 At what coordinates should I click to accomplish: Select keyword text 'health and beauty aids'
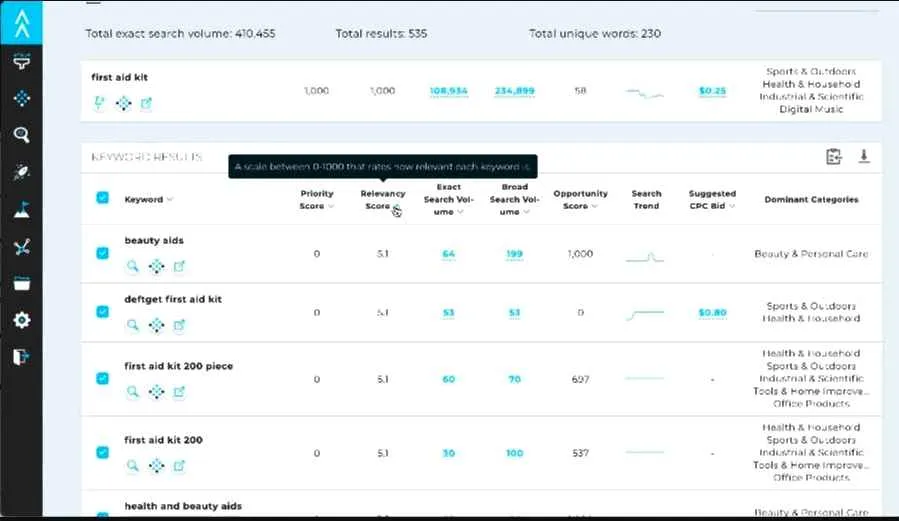(183, 506)
